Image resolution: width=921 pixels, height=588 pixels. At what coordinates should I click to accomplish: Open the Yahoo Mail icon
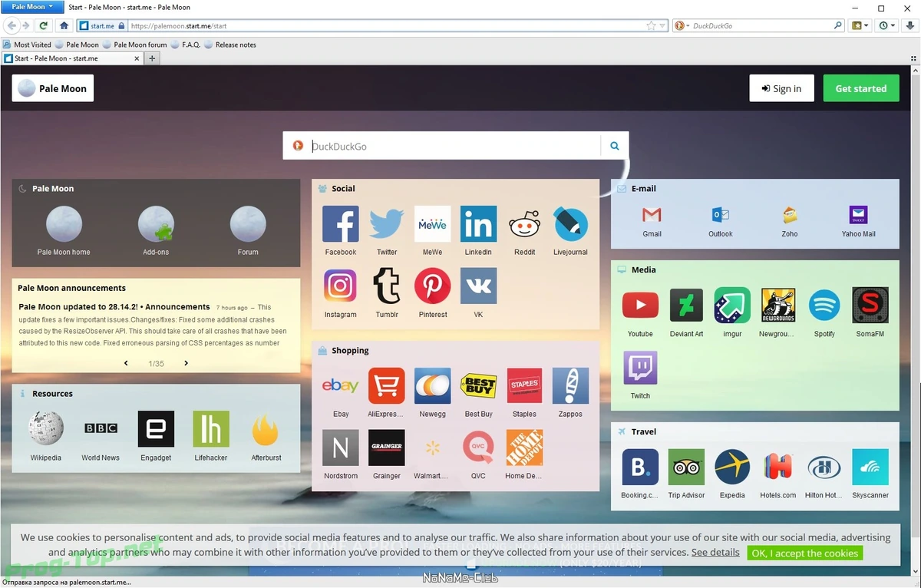858,215
